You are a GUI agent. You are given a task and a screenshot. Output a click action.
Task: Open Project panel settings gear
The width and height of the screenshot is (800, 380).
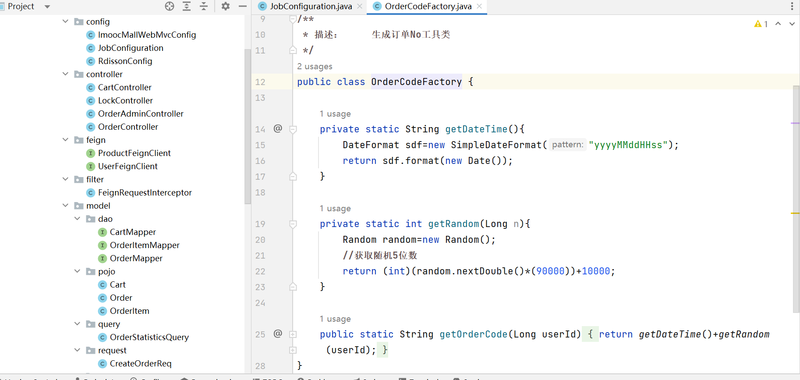tap(226, 7)
